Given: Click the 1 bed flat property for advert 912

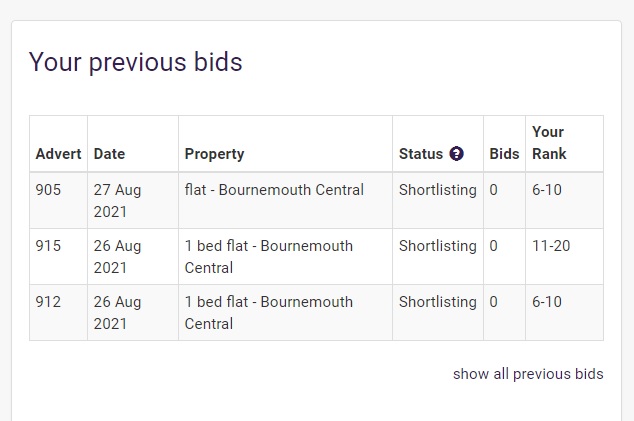Looking at the screenshot, I should tap(268, 313).
